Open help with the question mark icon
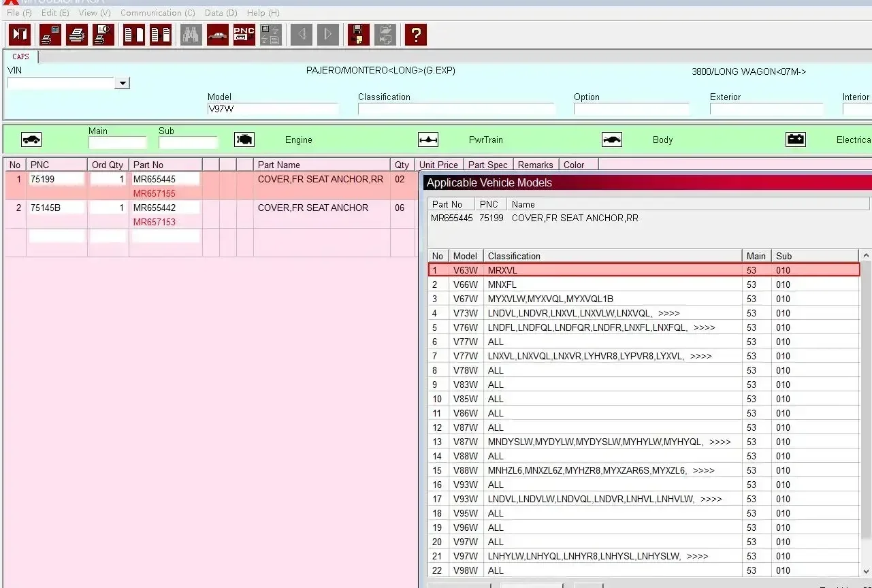 coord(416,34)
